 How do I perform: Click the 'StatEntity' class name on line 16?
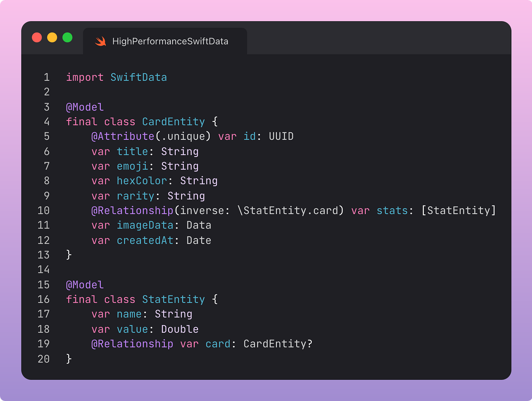tap(174, 299)
